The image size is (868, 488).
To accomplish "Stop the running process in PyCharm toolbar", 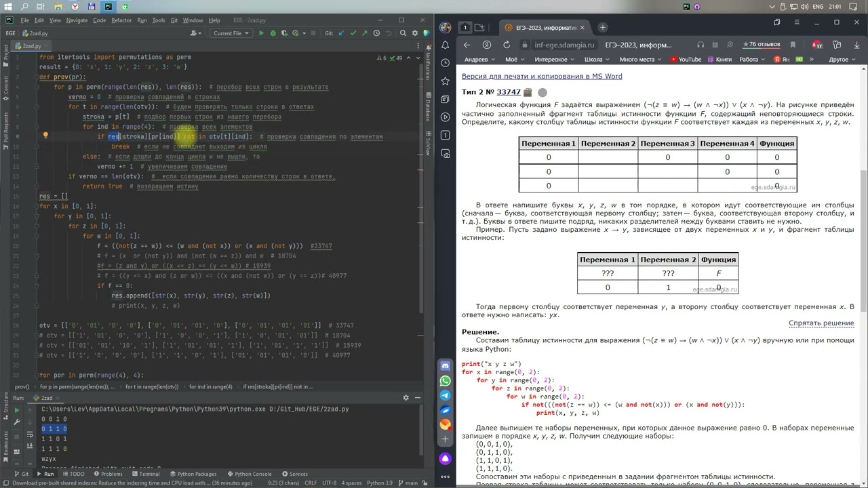I will tap(313, 33).
